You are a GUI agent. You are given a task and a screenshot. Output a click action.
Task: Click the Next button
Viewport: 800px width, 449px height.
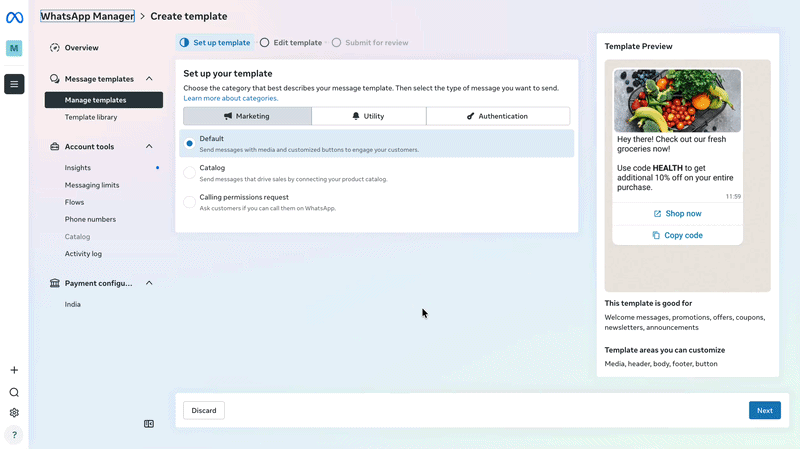tap(764, 410)
